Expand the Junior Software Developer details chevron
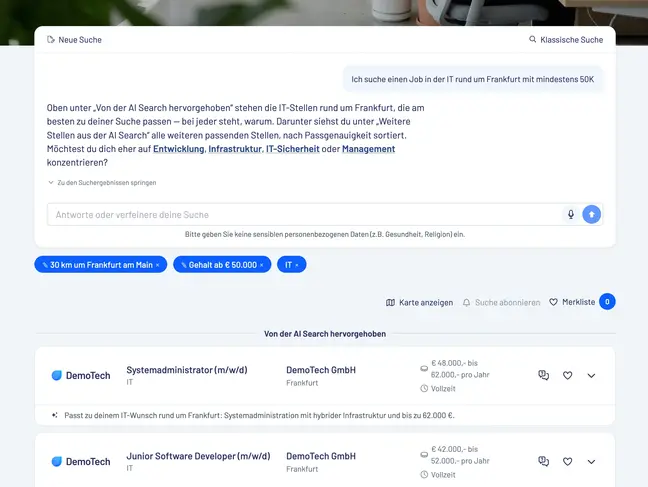The height and width of the screenshot is (487, 648). pyautogui.click(x=591, y=462)
